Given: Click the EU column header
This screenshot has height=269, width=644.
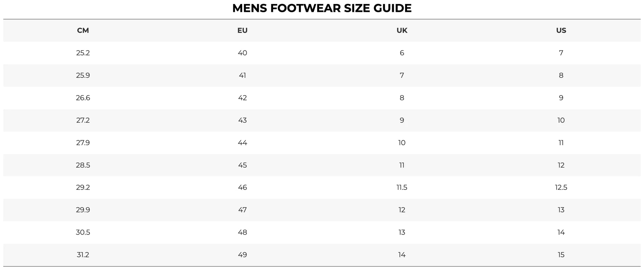Looking at the screenshot, I should pos(242,30).
